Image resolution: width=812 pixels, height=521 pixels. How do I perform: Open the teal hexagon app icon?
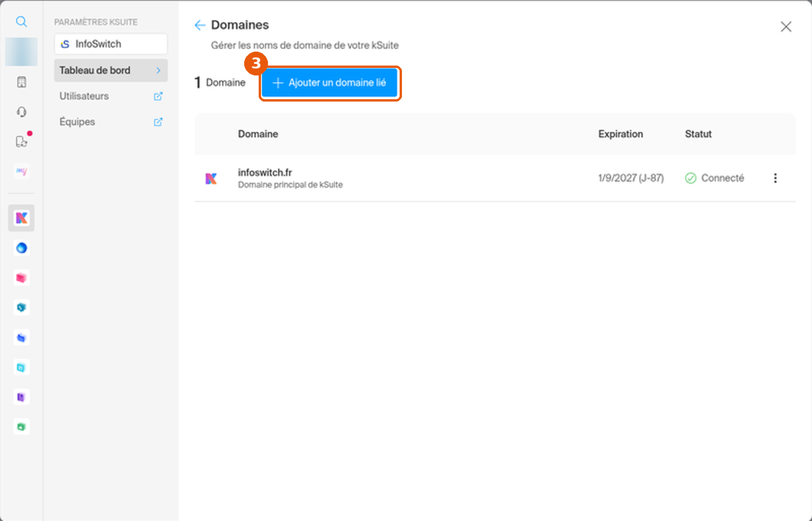coord(21,307)
